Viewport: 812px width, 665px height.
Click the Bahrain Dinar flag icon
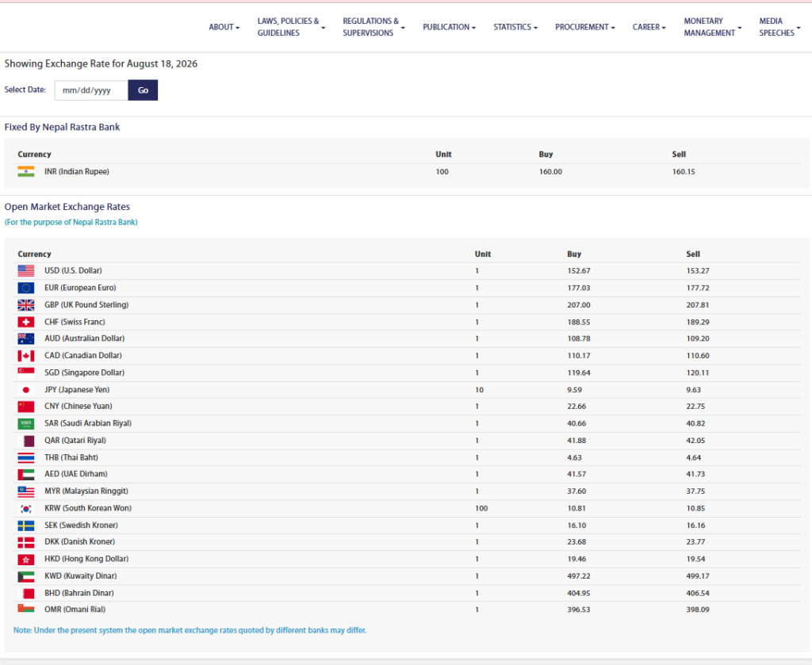click(26, 593)
